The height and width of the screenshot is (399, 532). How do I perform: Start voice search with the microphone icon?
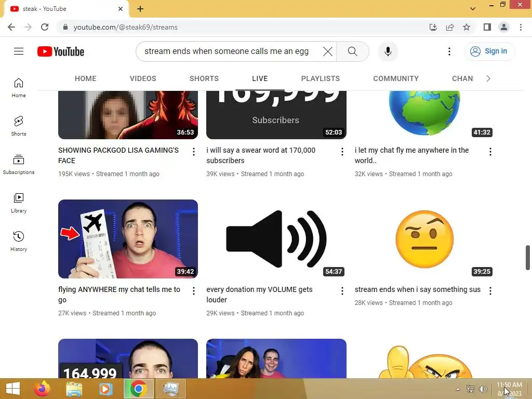coord(388,51)
